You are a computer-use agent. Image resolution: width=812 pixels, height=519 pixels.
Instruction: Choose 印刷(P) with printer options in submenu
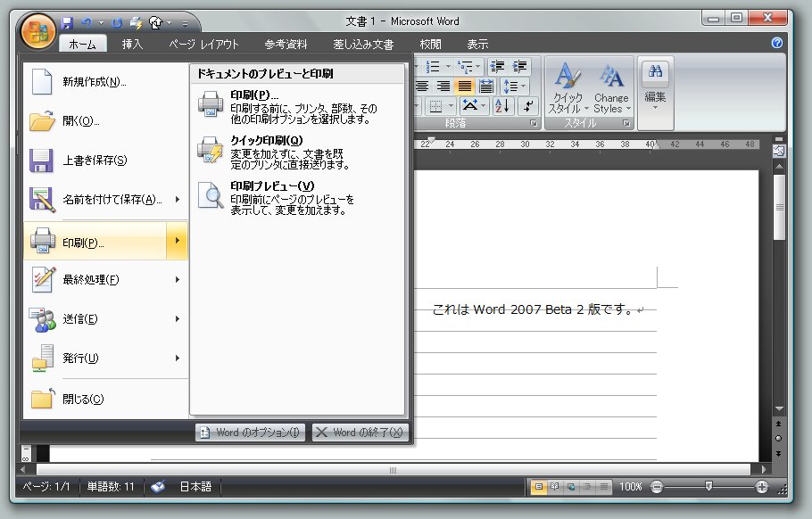(x=297, y=107)
